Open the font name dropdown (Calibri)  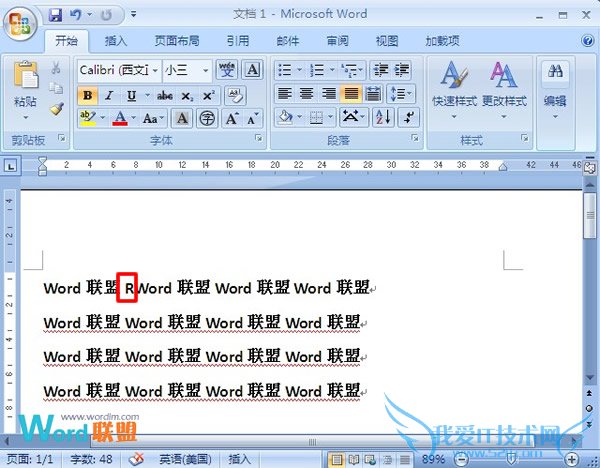[155, 70]
